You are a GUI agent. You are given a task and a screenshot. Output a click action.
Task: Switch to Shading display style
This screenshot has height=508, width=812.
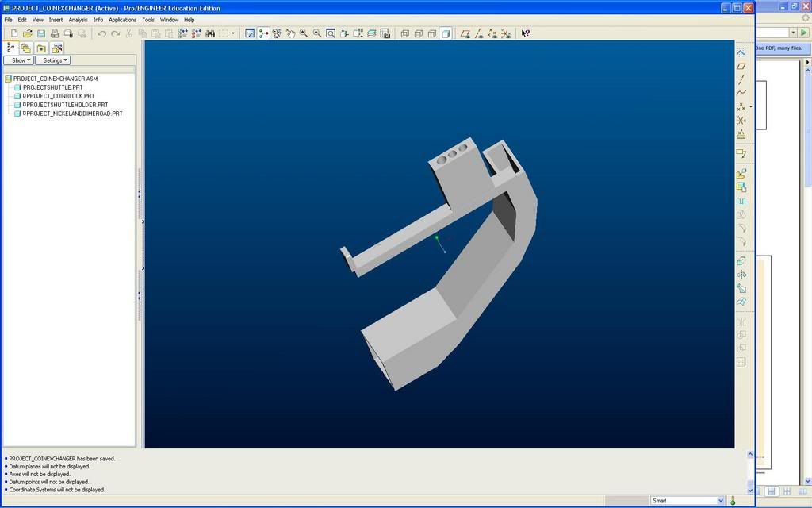point(446,33)
